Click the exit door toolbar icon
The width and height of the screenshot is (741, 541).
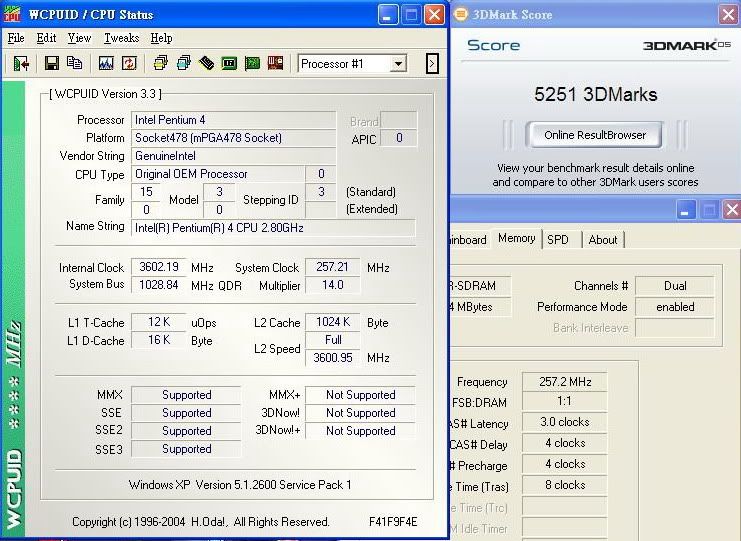[x=21, y=64]
